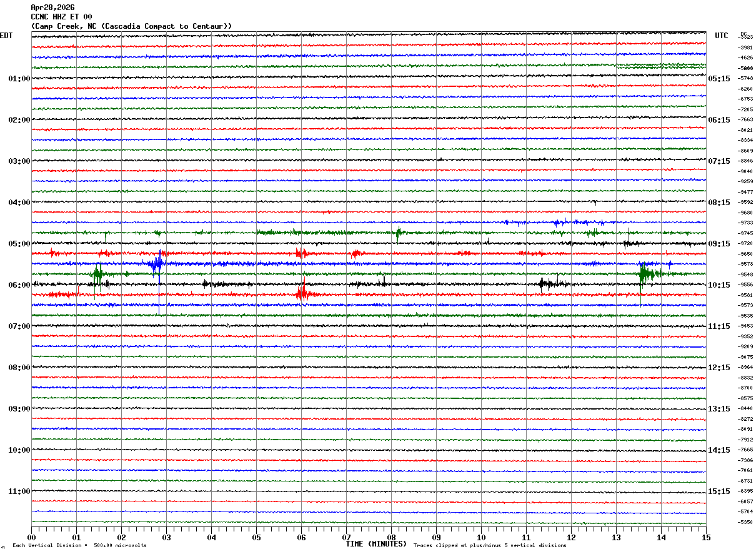Click the minute 08 axis tick label

pos(391,537)
